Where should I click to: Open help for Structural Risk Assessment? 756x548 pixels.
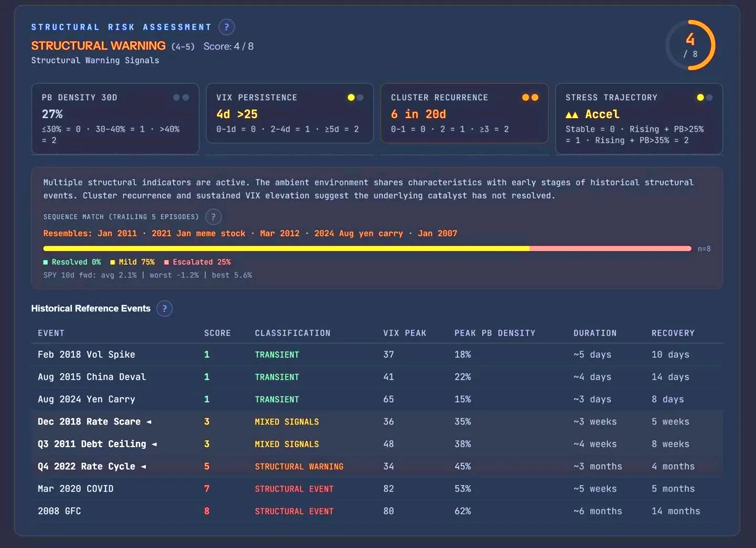(x=226, y=27)
